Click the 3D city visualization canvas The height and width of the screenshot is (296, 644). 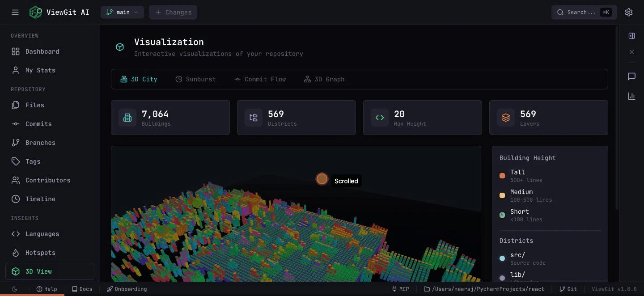[296, 214]
